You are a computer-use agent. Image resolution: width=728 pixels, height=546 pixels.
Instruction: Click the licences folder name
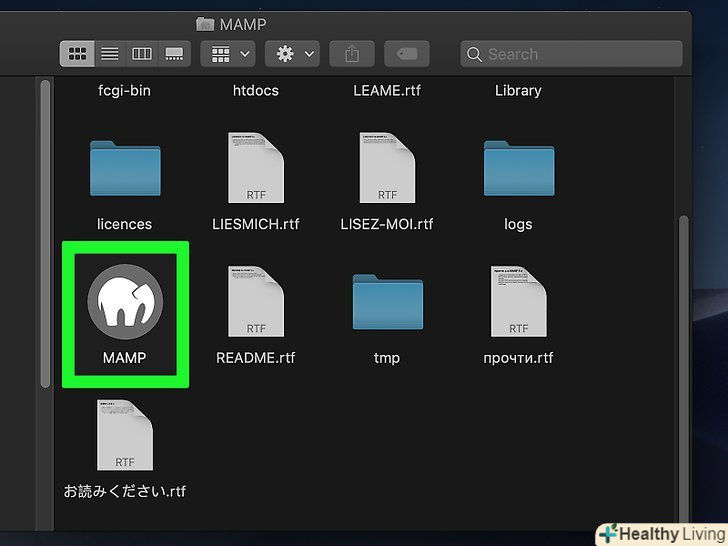tap(124, 224)
